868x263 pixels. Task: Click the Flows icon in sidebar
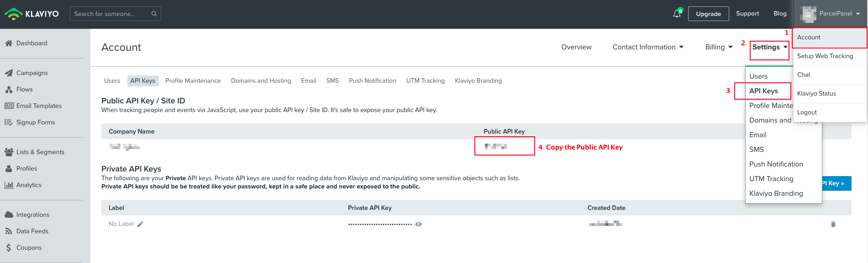click(x=9, y=90)
